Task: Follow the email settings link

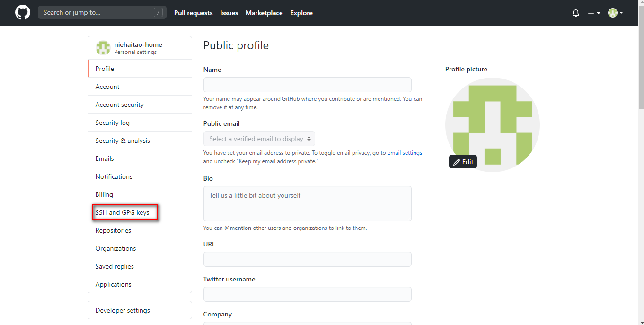Action: pos(405,153)
